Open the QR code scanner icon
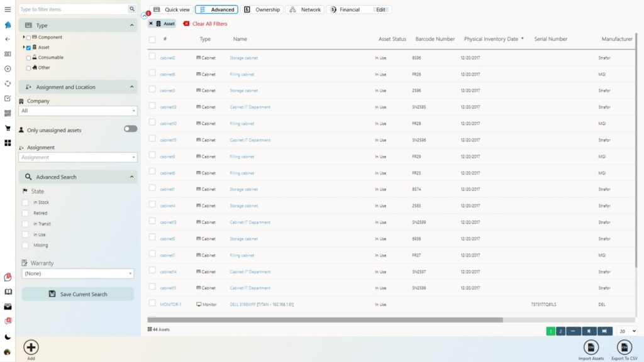This screenshot has height=362, width=644. (8, 113)
